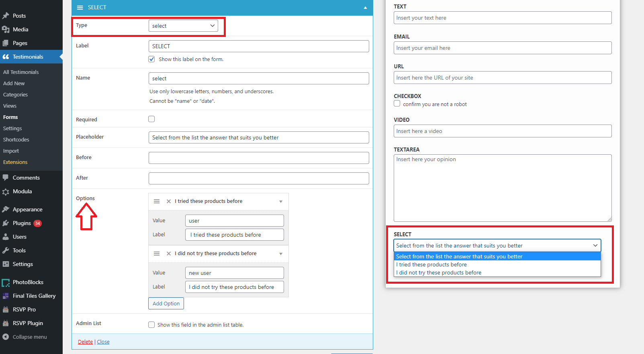Click the Close field link

tap(103, 342)
